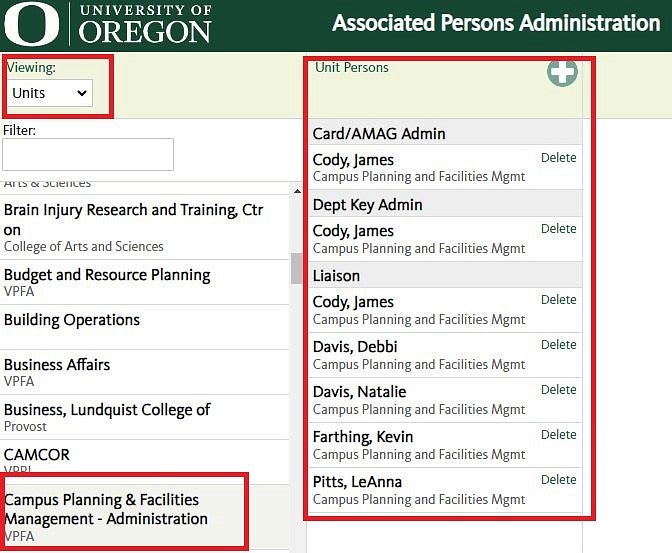672x553 pixels.
Task: Select Budget and Resource Planning unit
Action: [145, 283]
